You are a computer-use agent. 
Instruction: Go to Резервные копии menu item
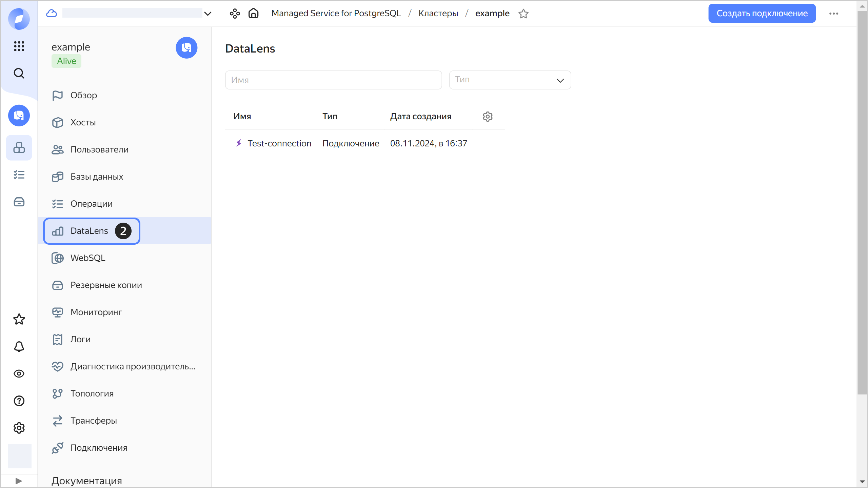[106, 285]
